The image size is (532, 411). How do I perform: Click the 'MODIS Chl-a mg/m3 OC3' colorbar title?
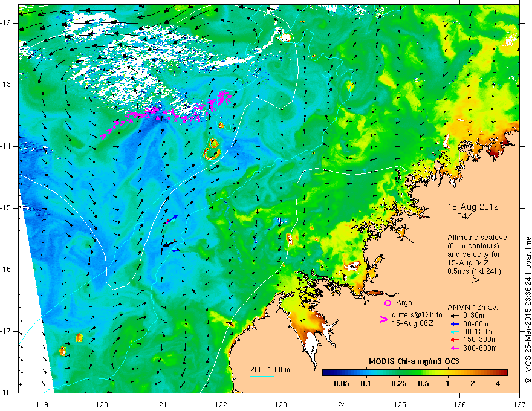[x=414, y=361]
